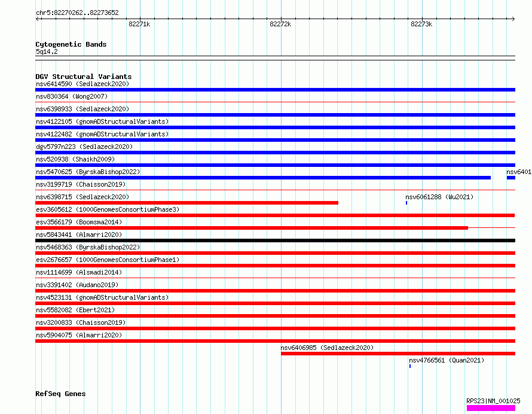Open the dgv5797n223 (Sedlazeck2020) label
The height and width of the screenshot is (414, 532).
84,147
